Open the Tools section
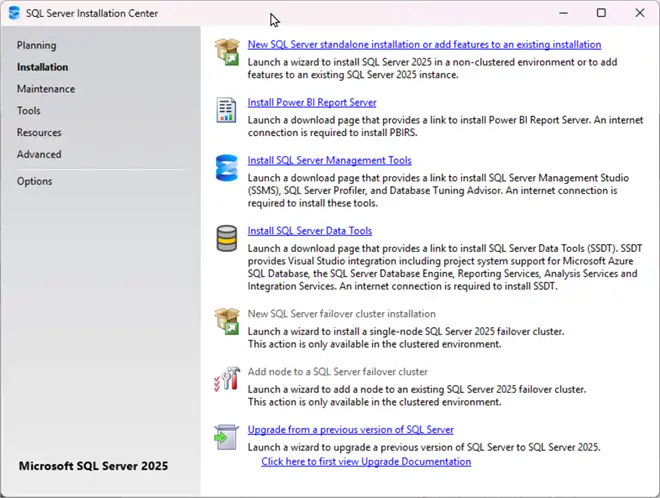 [29, 111]
